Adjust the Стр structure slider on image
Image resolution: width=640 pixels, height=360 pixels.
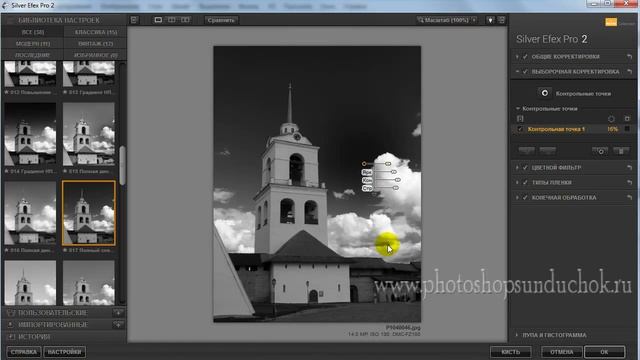pos(395,188)
